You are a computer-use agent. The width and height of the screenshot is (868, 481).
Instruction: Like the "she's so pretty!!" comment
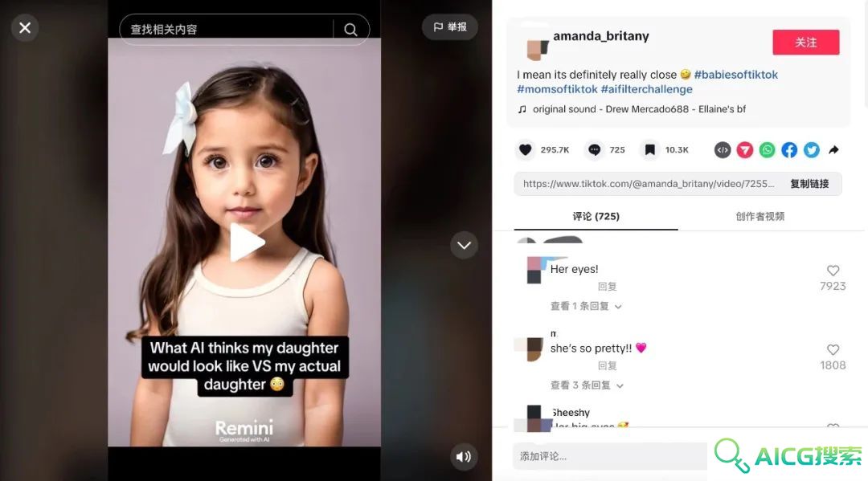click(833, 349)
